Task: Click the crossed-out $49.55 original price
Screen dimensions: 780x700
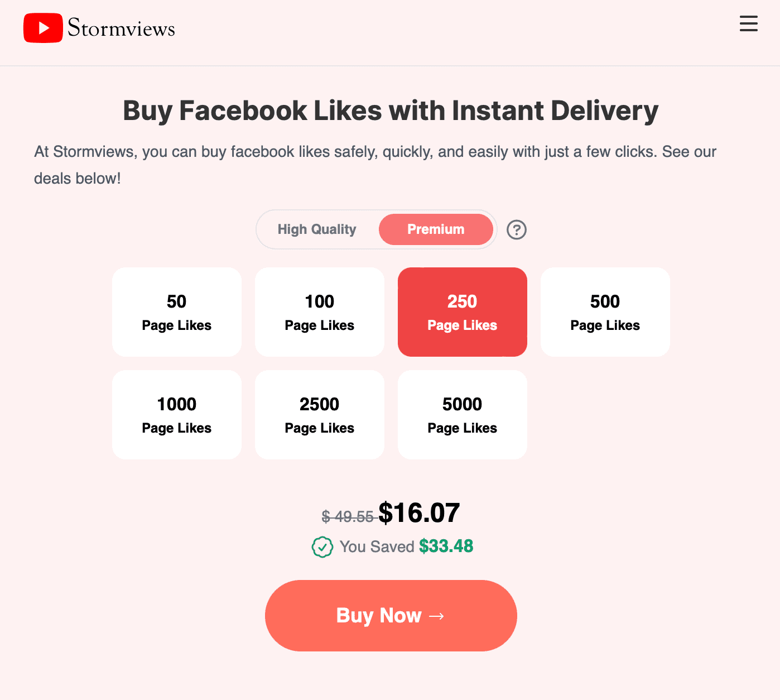Action: [348, 517]
